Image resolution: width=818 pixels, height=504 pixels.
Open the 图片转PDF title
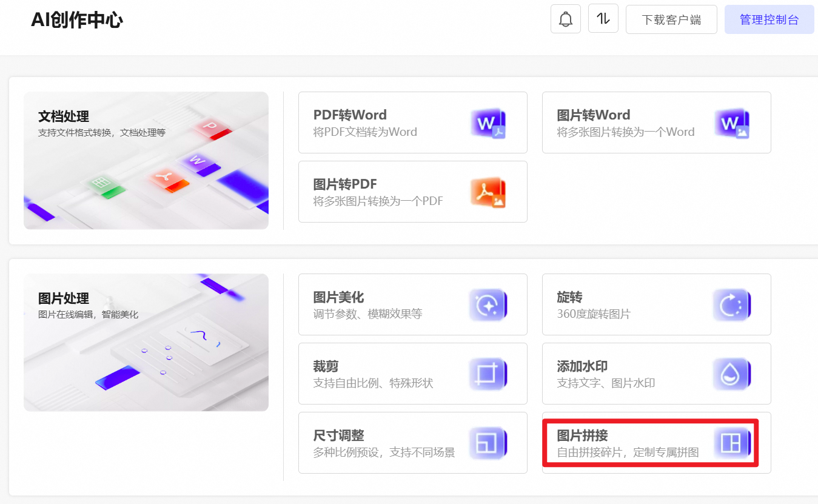(345, 184)
